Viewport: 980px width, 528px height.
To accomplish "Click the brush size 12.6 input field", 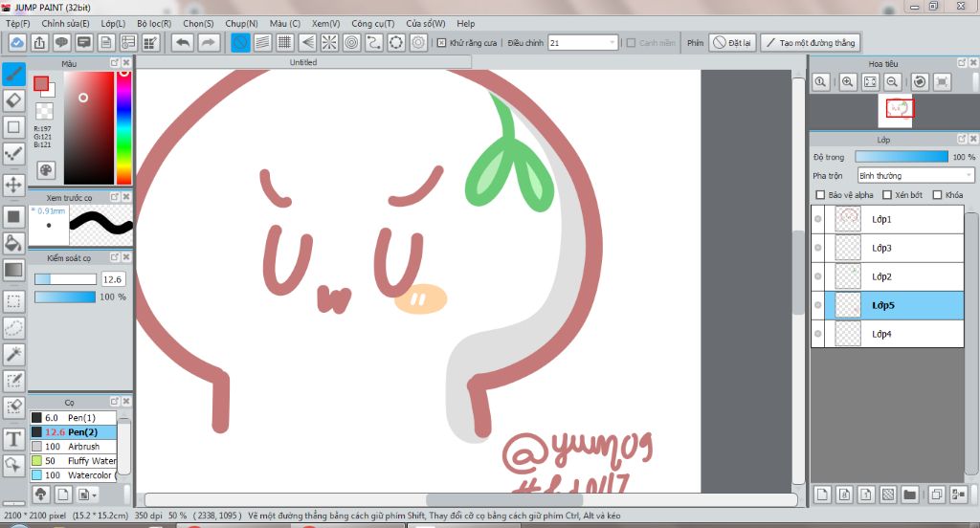I will pyautogui.click(x=113, y=279).
